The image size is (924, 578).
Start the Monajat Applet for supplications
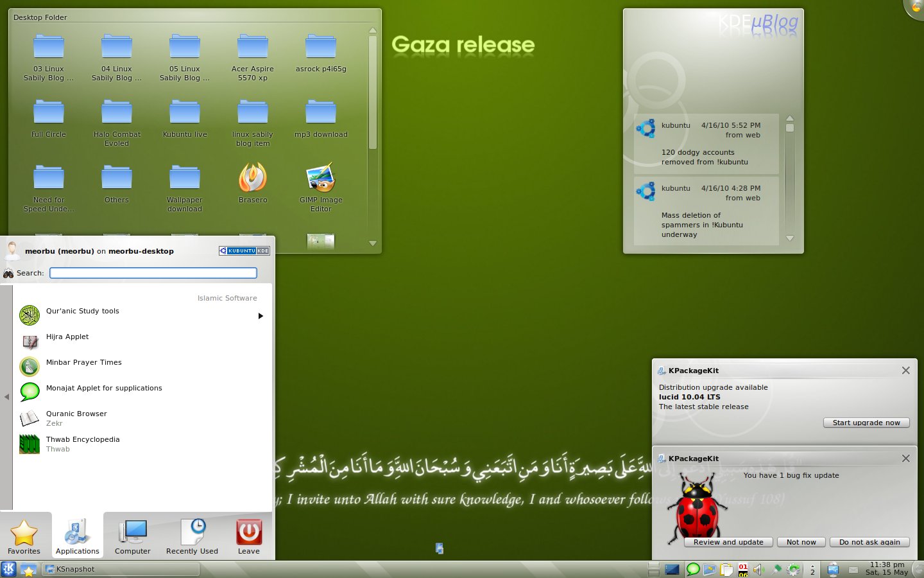(x=104, y=388)
